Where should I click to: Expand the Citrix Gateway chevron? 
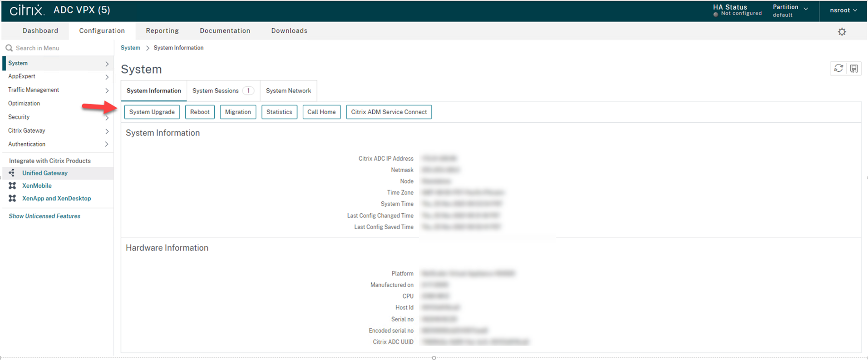click(107, 131)
